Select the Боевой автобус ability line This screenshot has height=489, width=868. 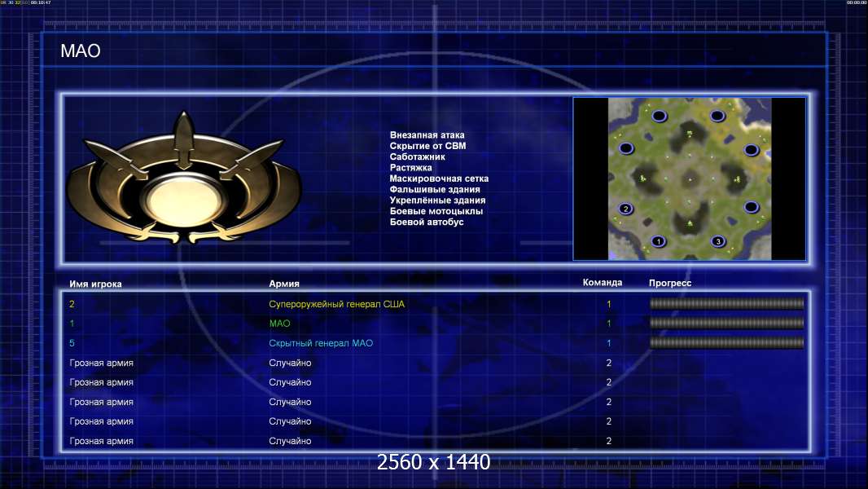click(426, 222)
